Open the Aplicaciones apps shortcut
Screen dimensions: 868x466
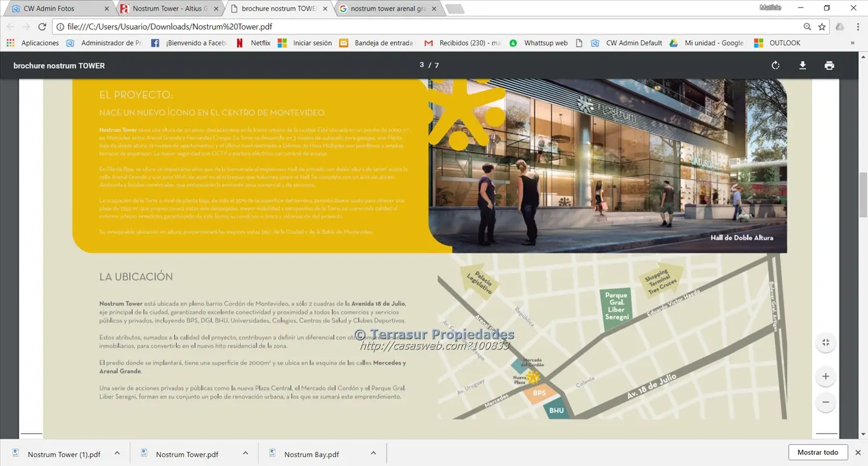[33, 43]
